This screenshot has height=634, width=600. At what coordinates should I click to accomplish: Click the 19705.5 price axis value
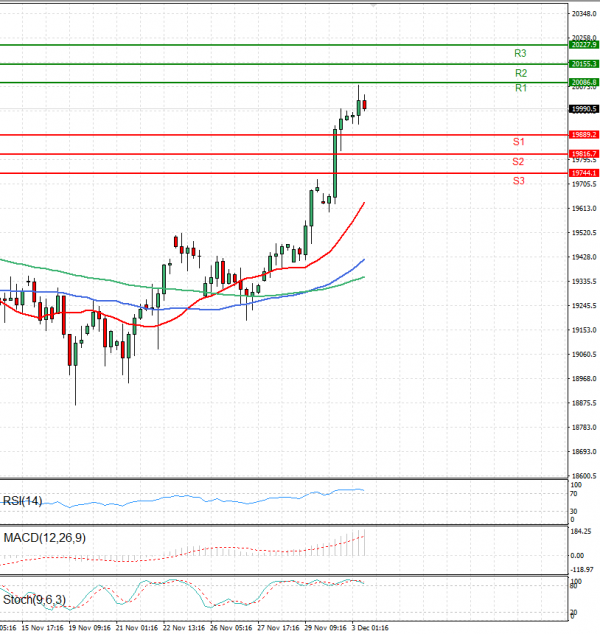coord(584,184)
